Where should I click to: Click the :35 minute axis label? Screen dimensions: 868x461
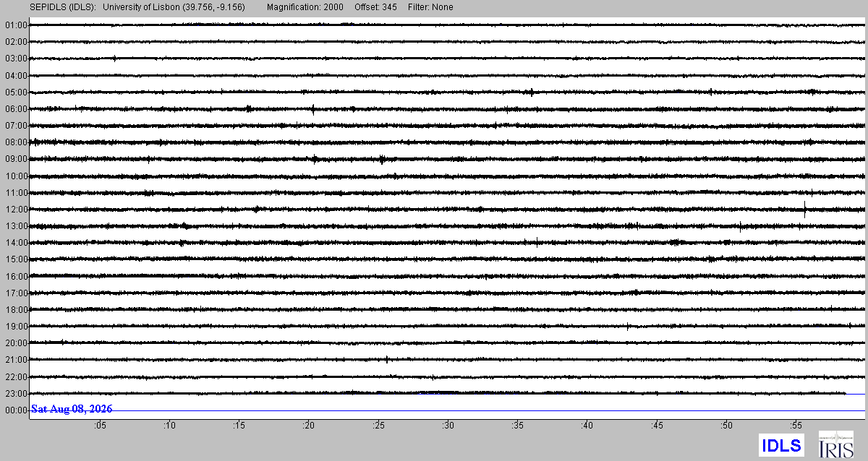point(518,426)
